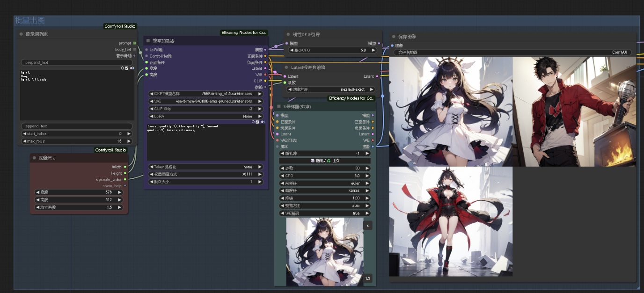Open the LoRA selector set to None
644x293 pixels.
pyautogui.click(x=205, y=116)
